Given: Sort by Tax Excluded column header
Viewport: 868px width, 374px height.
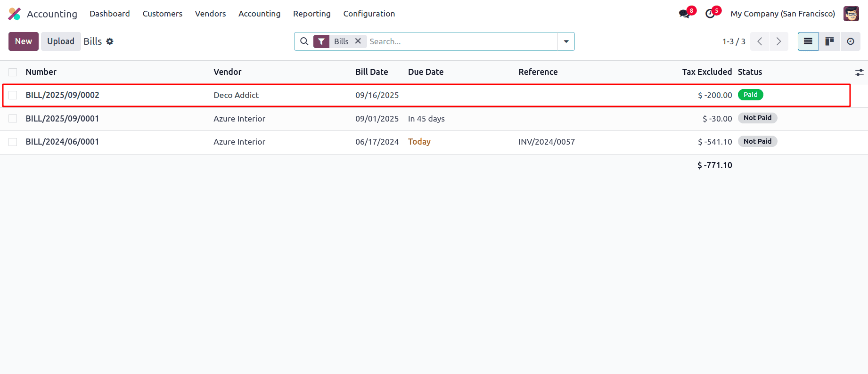Looking at the screenshot, I should 707,72.
